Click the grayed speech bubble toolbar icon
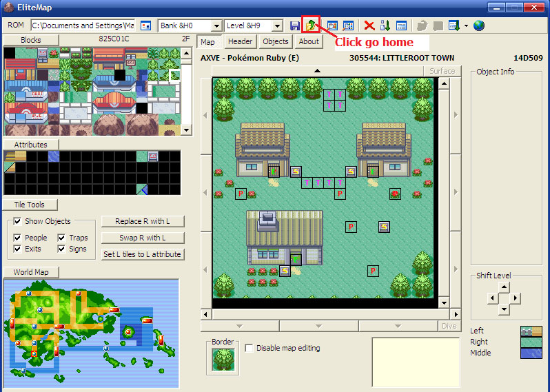The height and width of the screenshot is (392, 550). 438,25
